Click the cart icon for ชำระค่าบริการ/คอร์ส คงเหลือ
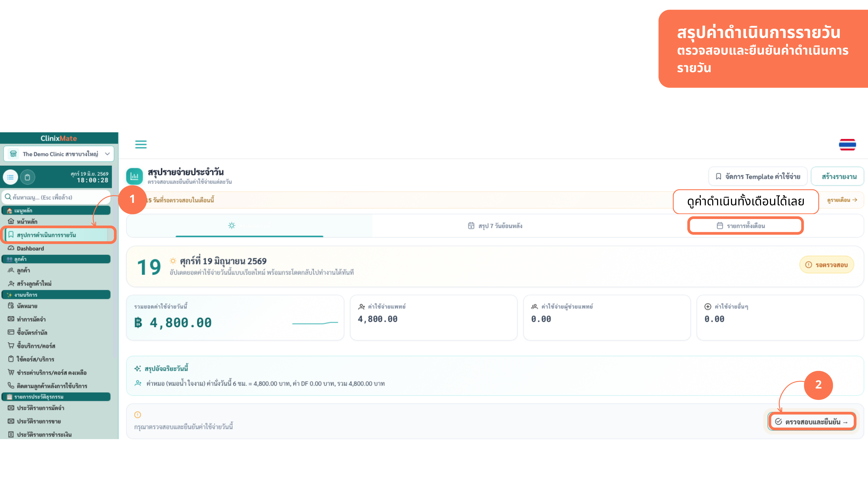The image size is (868, 488). 11,372
